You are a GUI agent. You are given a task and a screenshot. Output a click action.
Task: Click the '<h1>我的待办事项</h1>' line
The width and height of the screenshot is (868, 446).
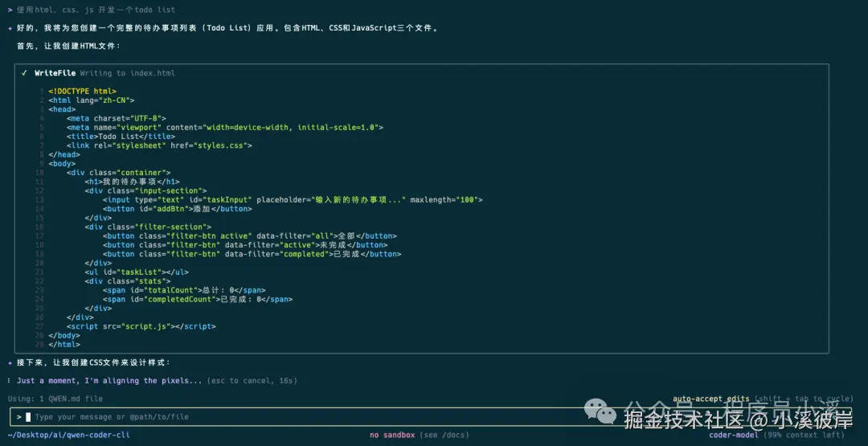133,182
